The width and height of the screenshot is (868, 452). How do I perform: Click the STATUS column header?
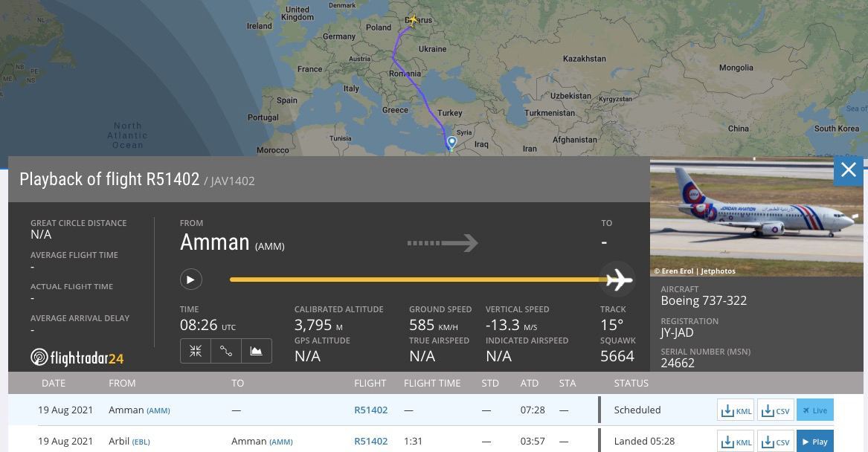631,383
